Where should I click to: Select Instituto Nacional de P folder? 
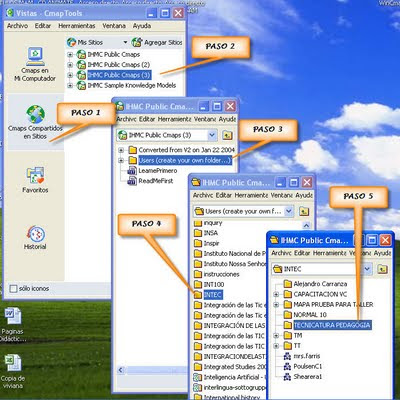[x=235, y=254]
